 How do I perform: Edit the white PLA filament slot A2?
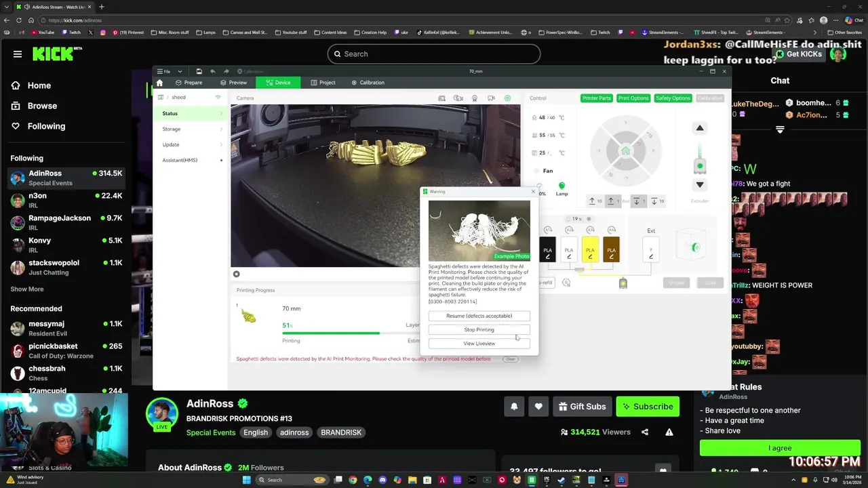pyautogui.click(x=569, y=249)
